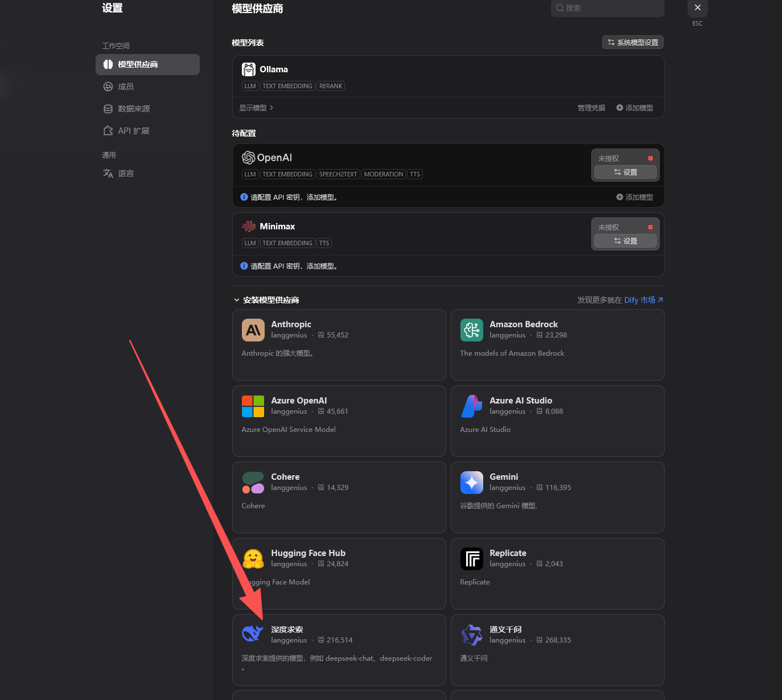The height and width of the screenshot is (700, 782).
Task: Click the Ollama provider logo
Action: click(249, 69)
